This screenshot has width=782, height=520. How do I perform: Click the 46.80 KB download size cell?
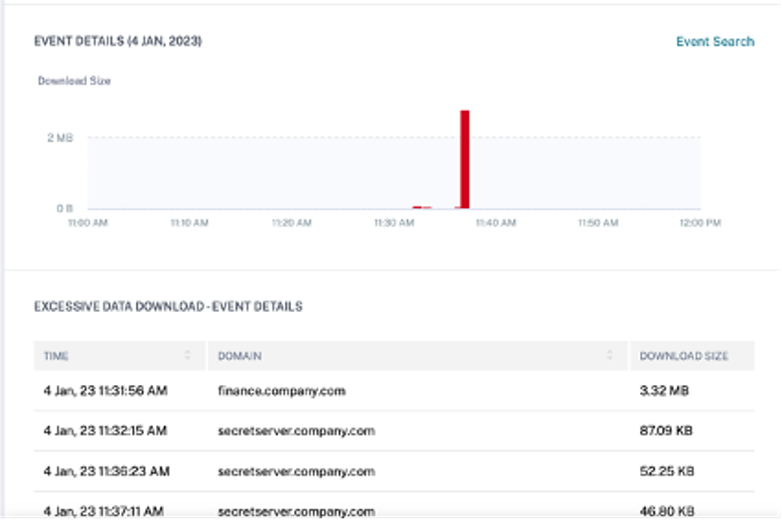667,509
